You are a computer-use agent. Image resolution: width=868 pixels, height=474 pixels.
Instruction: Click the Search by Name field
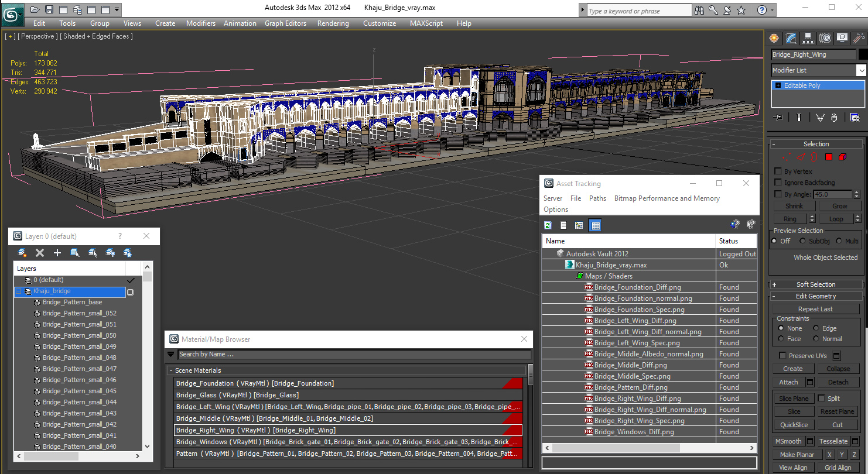354,354
